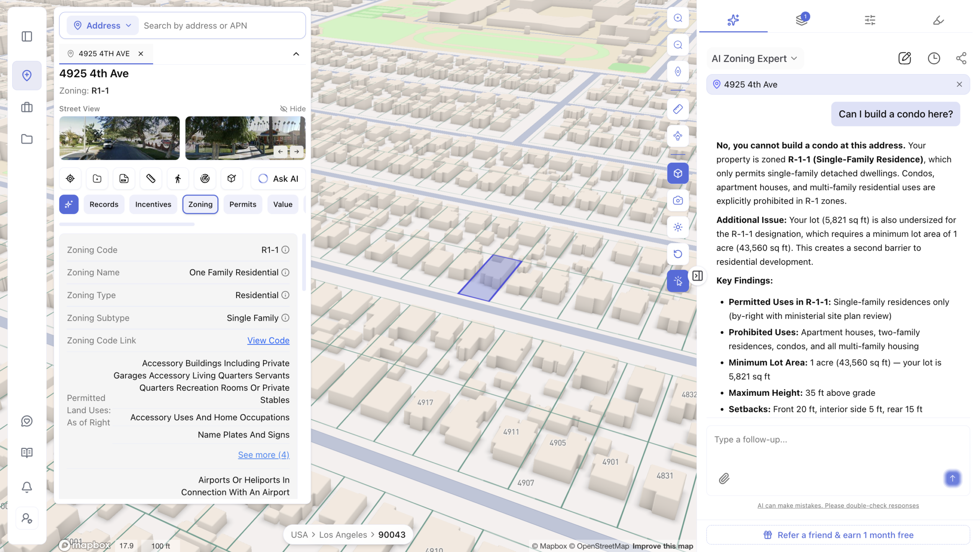Close the 4925 4TH AVE tab
The height and width of the screenshot is (552, 980).
(141, 54)
